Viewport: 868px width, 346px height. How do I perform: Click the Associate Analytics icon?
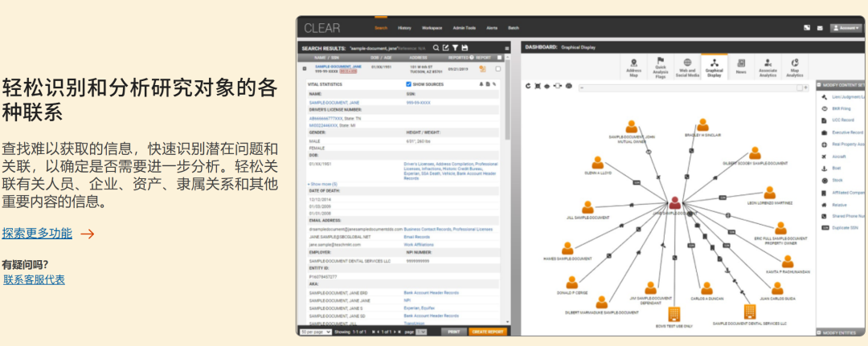[768, 67]
